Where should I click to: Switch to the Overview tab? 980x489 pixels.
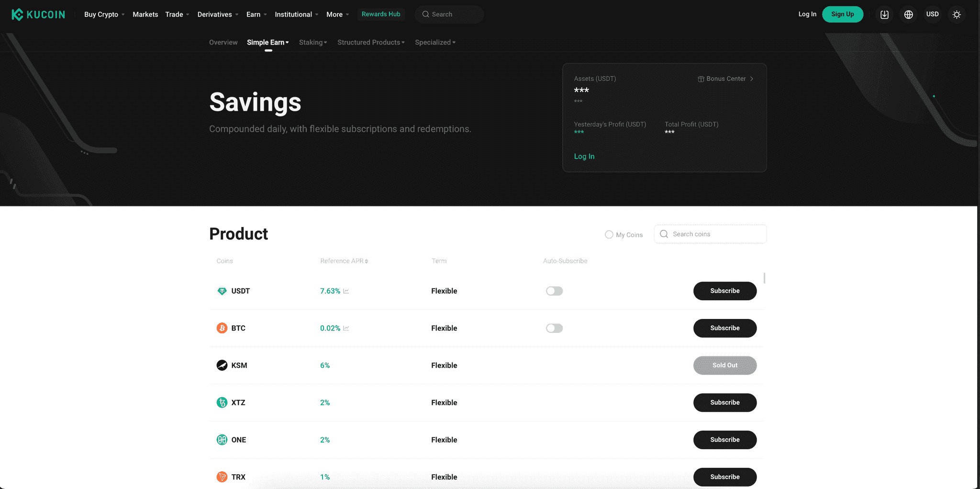click(x=223, y=42)
